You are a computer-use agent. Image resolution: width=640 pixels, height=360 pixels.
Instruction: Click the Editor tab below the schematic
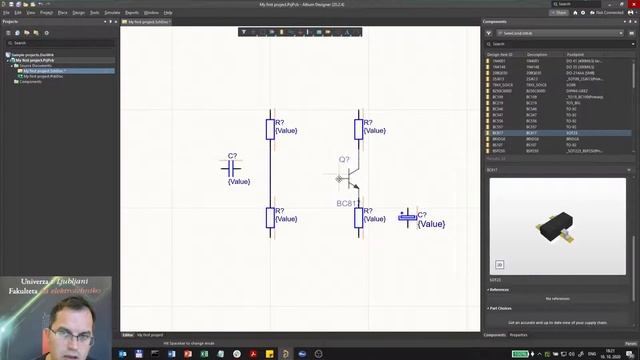point(128,335)
